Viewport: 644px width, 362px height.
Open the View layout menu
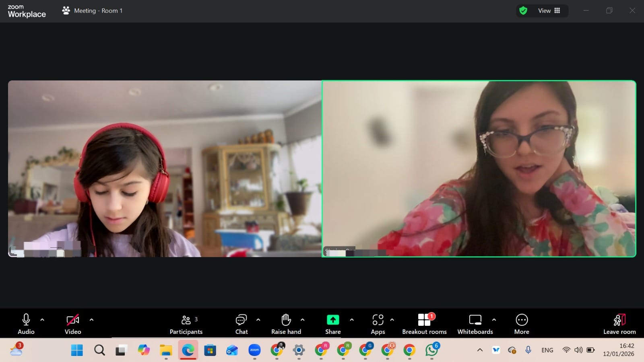[549, 11]
